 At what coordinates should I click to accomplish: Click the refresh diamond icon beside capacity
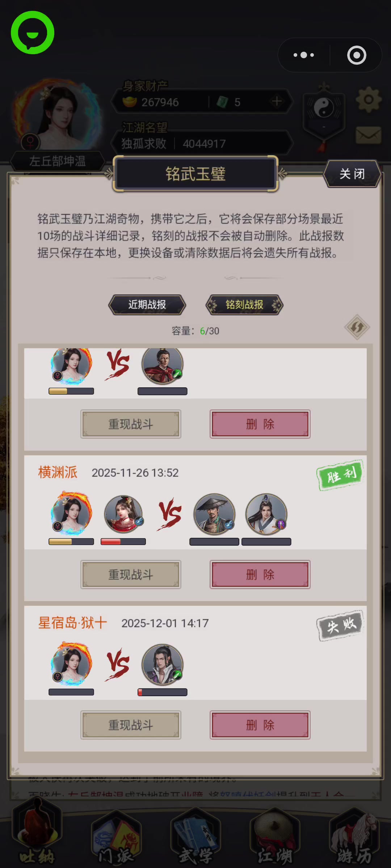357,327
